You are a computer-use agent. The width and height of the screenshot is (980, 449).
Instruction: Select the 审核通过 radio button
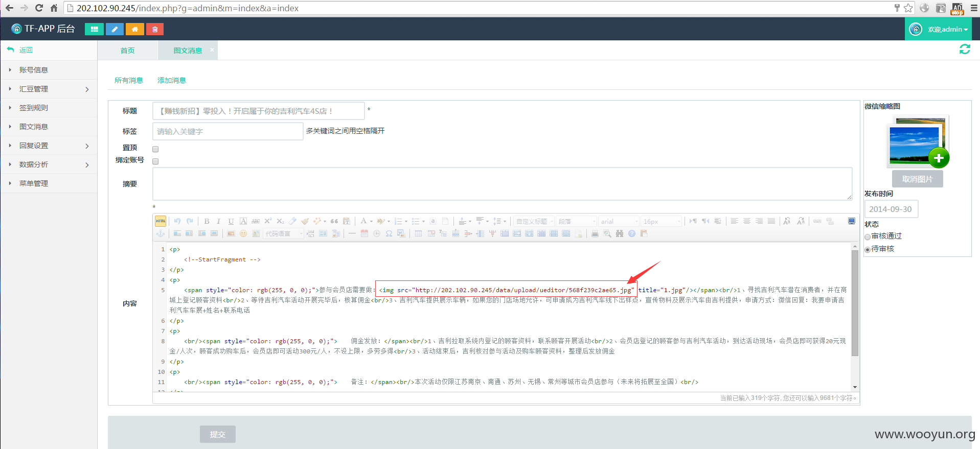tap(868, 237)
